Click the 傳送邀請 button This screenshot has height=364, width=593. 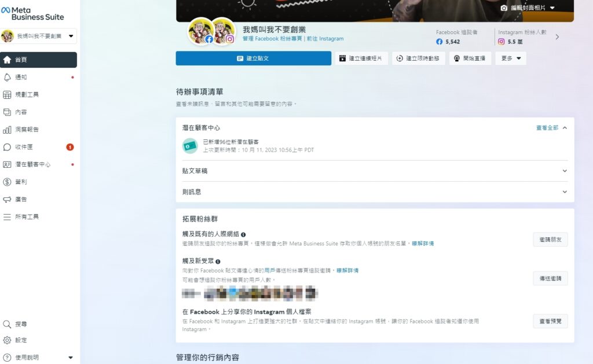550,278
